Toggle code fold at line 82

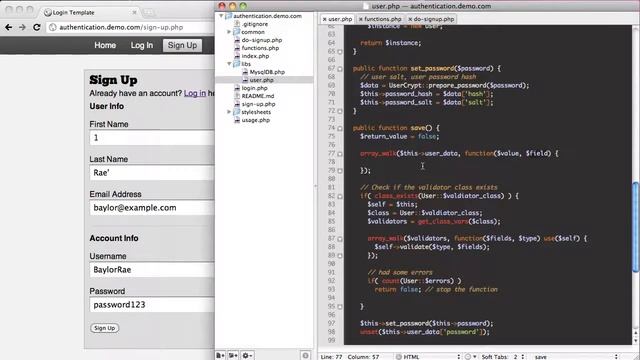point(340,197)
